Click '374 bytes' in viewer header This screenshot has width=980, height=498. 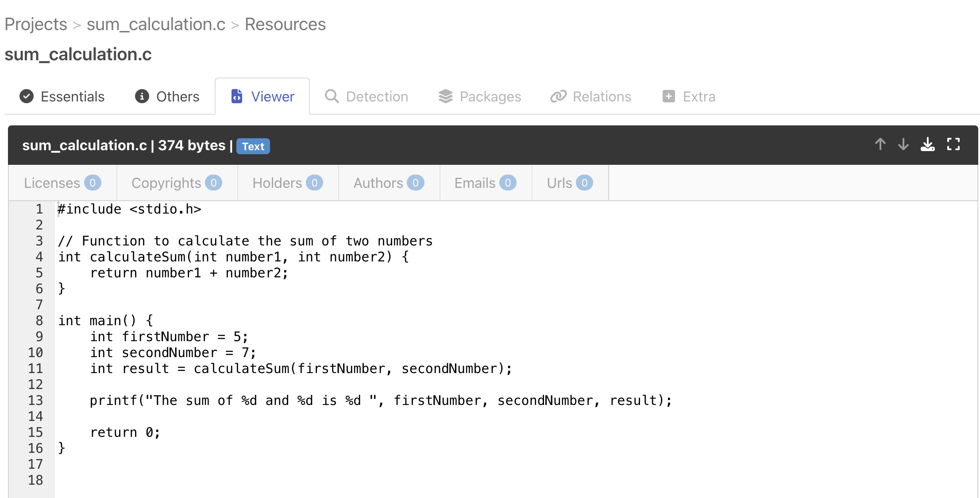point(192,145)
